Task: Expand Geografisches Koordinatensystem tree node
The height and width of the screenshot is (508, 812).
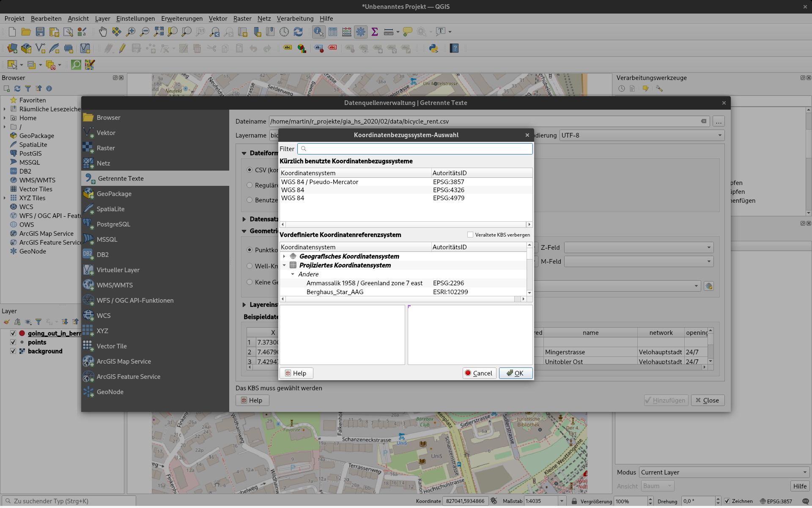Action: (x=284, y=257)
